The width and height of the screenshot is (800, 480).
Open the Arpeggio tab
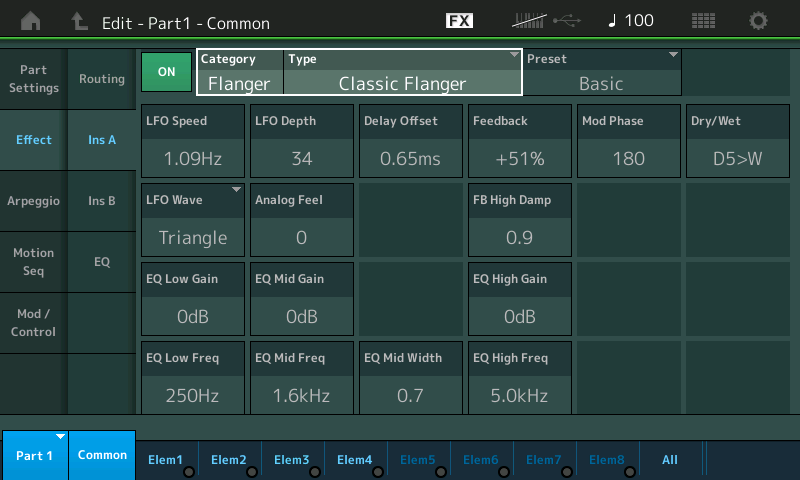(34, 201)
